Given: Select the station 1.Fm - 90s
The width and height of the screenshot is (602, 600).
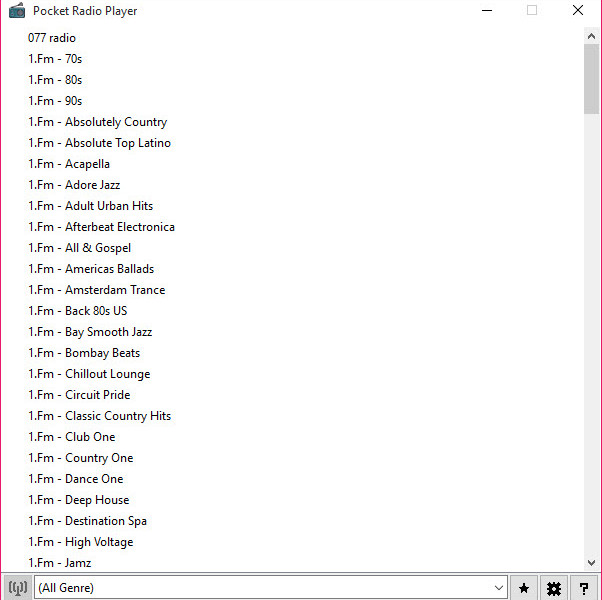Looking at the screenshot, I should (x=55, y=101).
